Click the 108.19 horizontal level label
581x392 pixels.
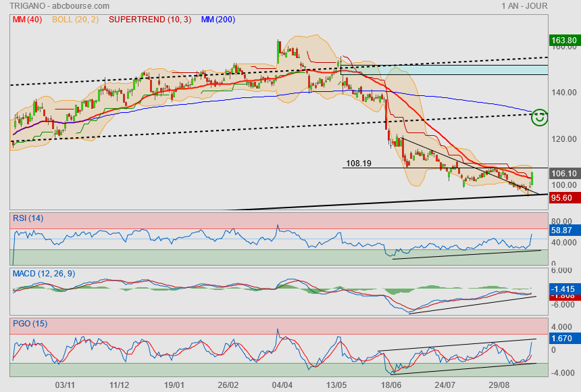[359, 163]
